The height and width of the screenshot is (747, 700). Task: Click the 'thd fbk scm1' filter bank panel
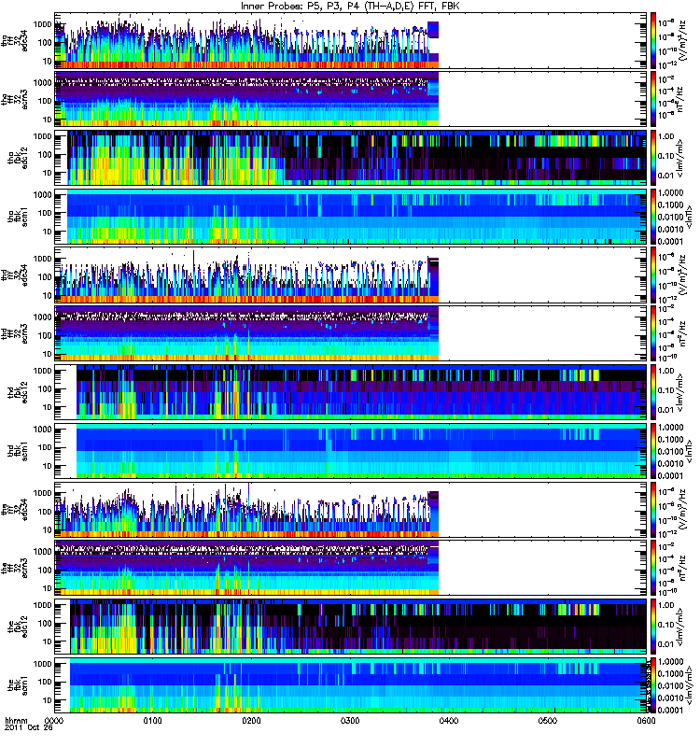(x=351, y=451)
